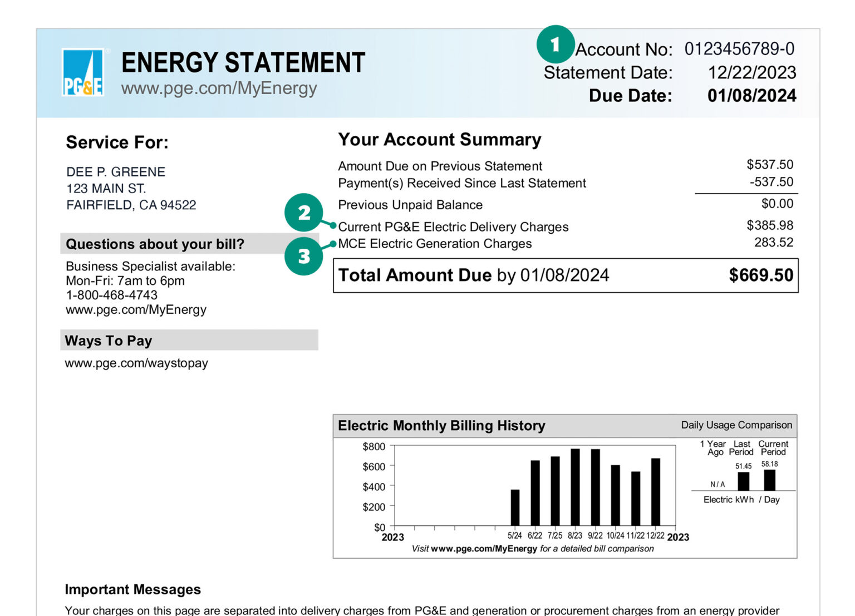The image size is (855, 616).
Task: Open the www.pge.com/MyEnergy link under Energy Statement
Action: click(219, 88)
